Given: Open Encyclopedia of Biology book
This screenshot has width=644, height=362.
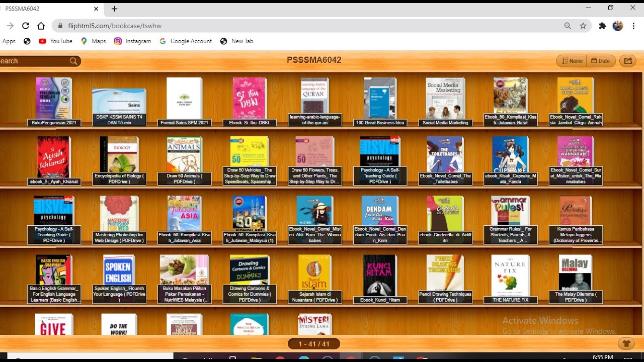Looking at the screenshot, I should (119, 160).
